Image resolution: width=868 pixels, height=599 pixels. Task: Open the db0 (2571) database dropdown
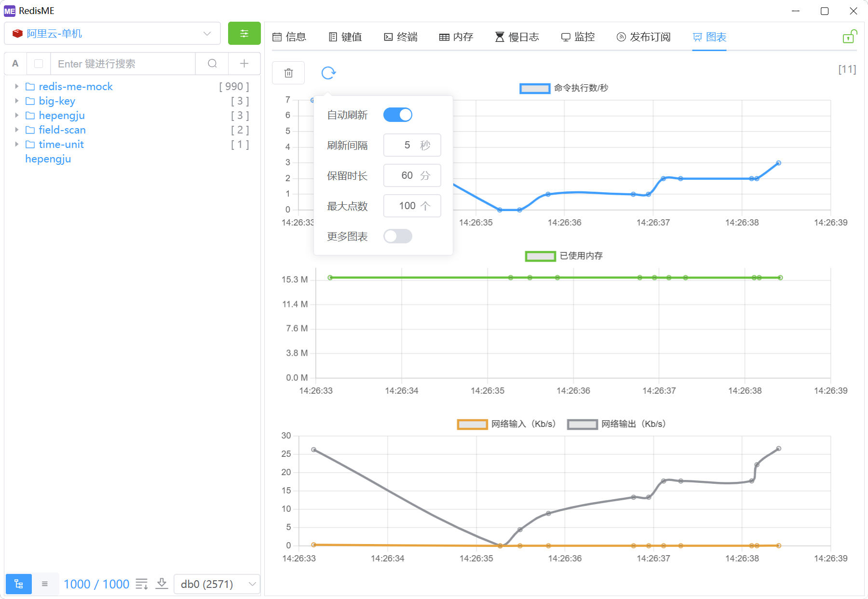pos(217,584)
